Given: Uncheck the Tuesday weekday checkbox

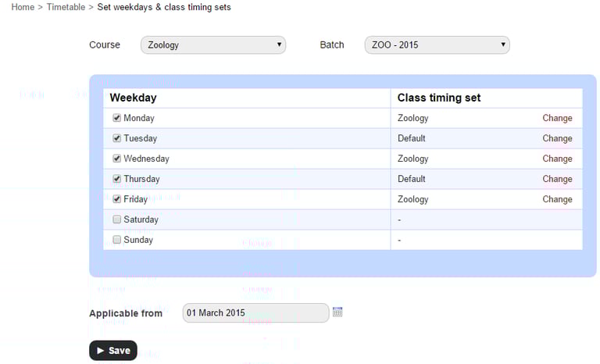Looking at the screenshot, I should click(x=117, y=138).
